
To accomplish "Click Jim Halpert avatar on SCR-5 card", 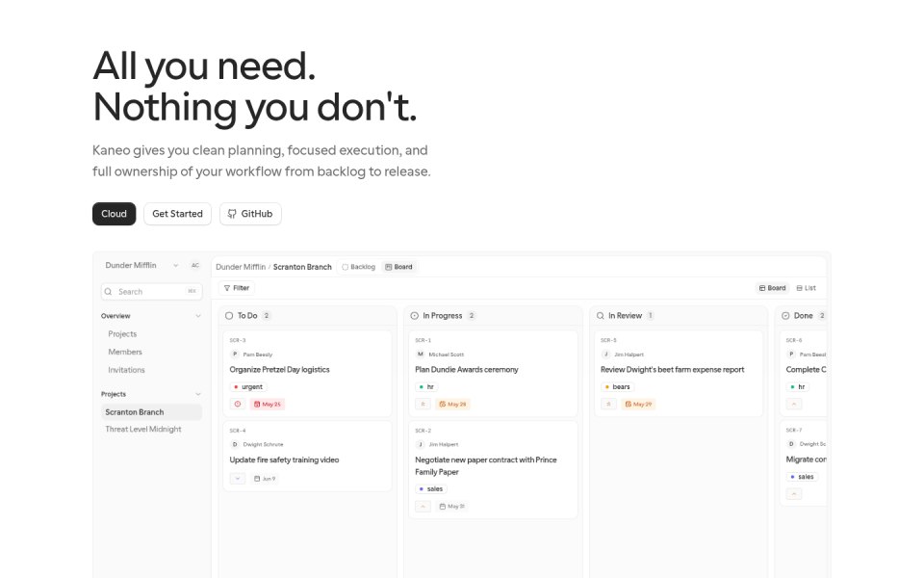I will click(605, 354).
